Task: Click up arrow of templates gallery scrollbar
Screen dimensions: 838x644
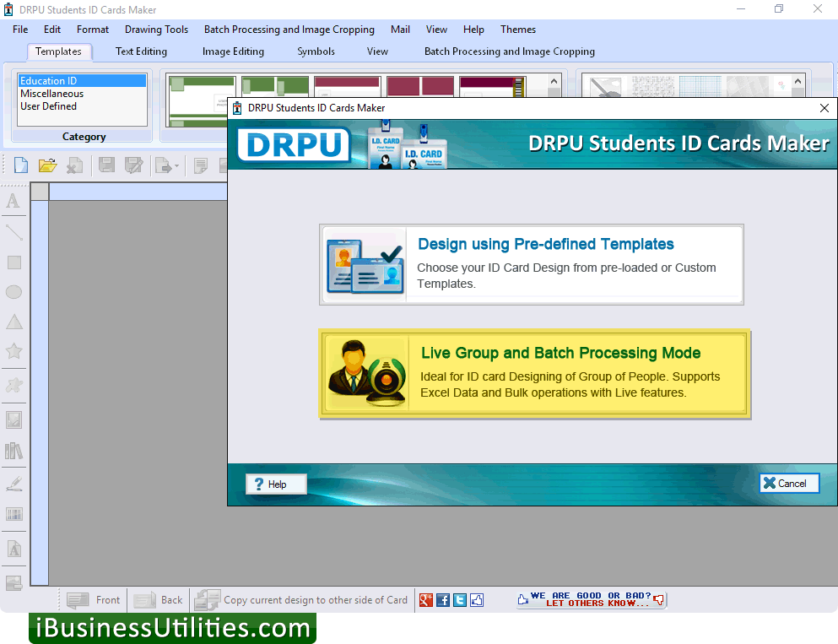Action: coord(554,82)
